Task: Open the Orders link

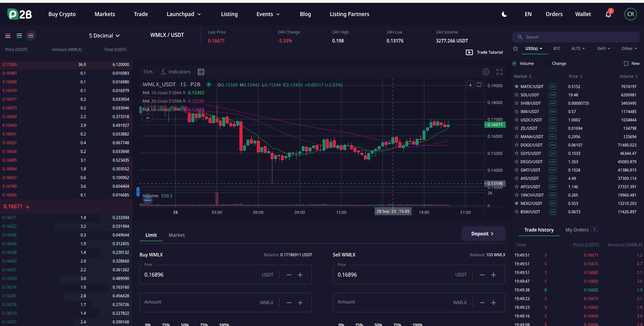Action: [x=554, y=14]
